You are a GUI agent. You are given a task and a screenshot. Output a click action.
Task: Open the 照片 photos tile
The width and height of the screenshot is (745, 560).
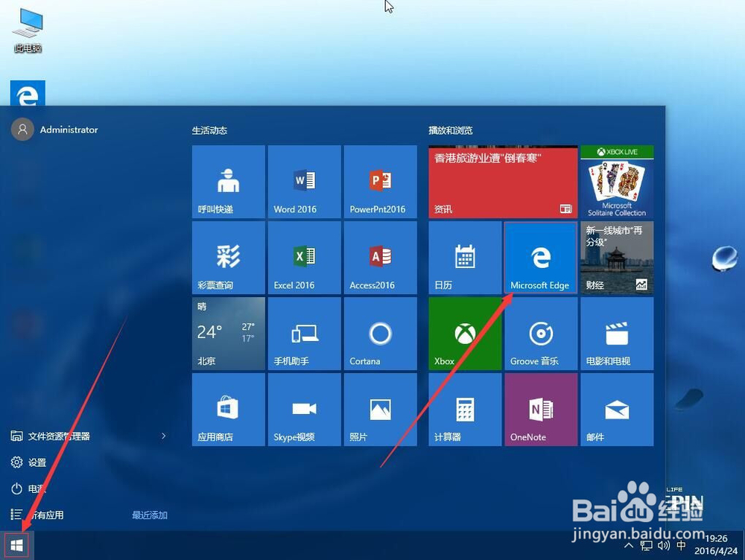tap(380, 410)
